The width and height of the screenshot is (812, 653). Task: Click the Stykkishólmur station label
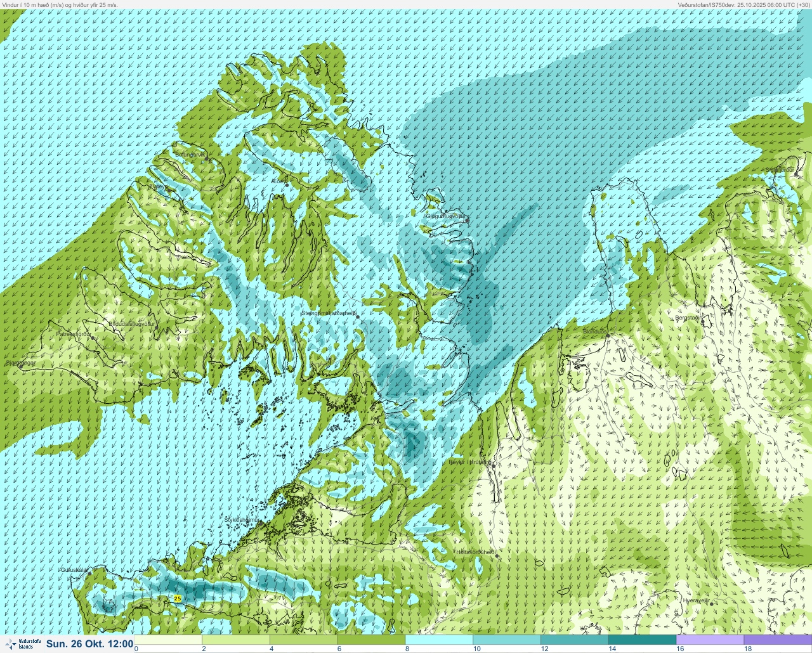click(243, 520)
